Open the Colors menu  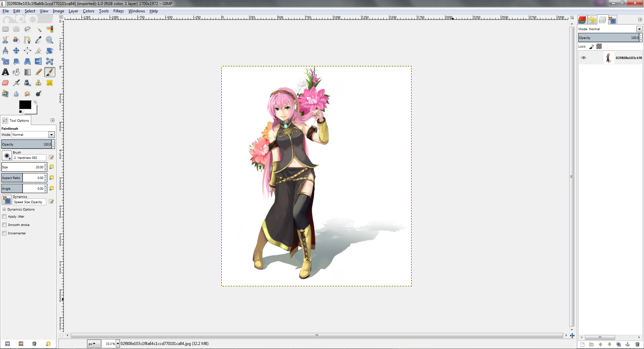tap(89, 11)
